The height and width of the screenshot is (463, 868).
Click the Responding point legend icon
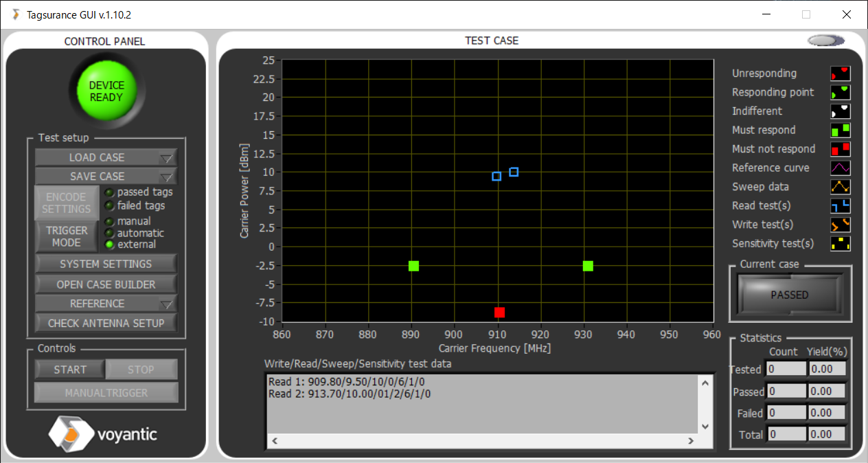(841, 92)
